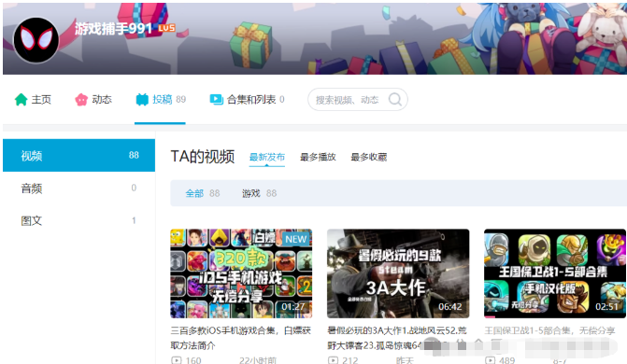
Task: Click play count icon beside 489
Action: point(490,360)
